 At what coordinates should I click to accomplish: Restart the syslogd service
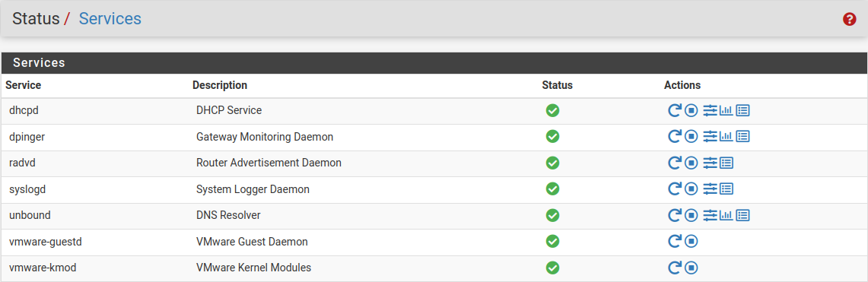[x=674, y=189]
